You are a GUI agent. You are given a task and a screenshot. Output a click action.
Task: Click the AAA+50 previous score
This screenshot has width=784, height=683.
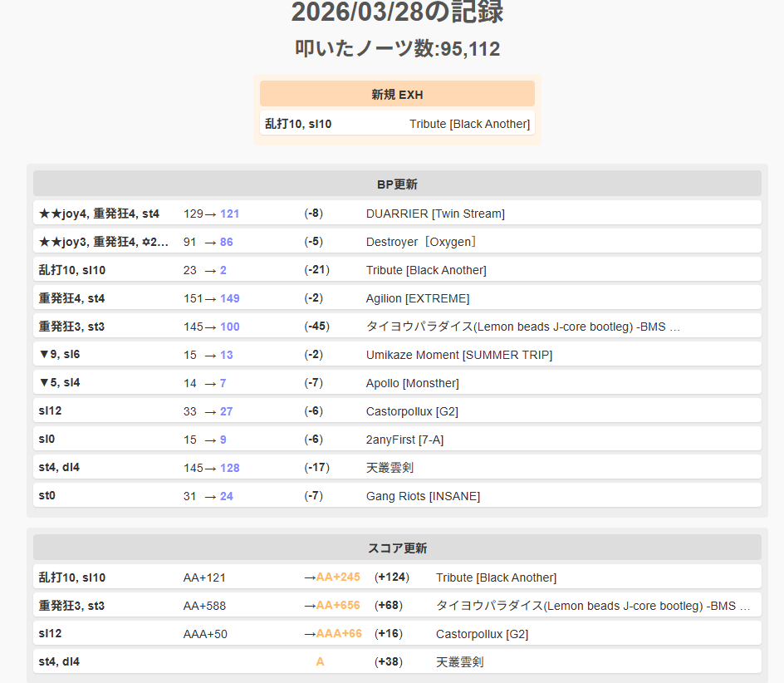coord(205,634)
